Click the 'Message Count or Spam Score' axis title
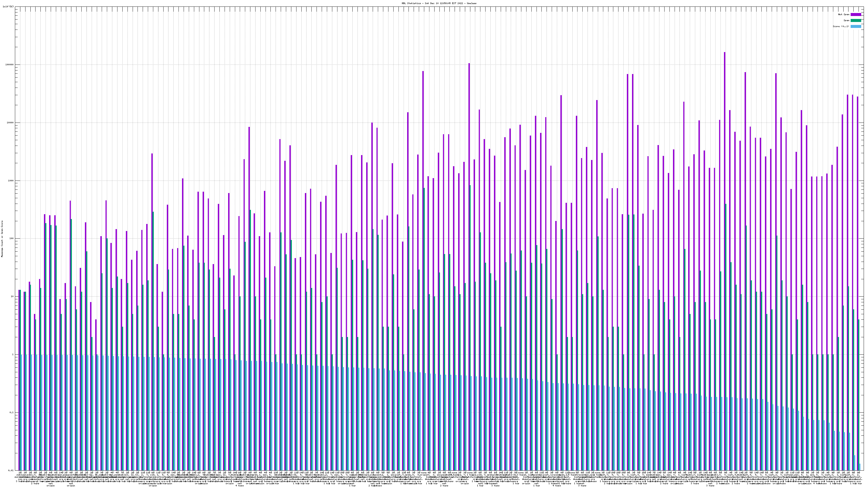868x488 pixels. tap(2, 239)
